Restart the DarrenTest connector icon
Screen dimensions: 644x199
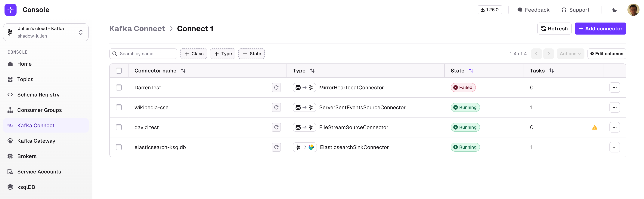276,87
